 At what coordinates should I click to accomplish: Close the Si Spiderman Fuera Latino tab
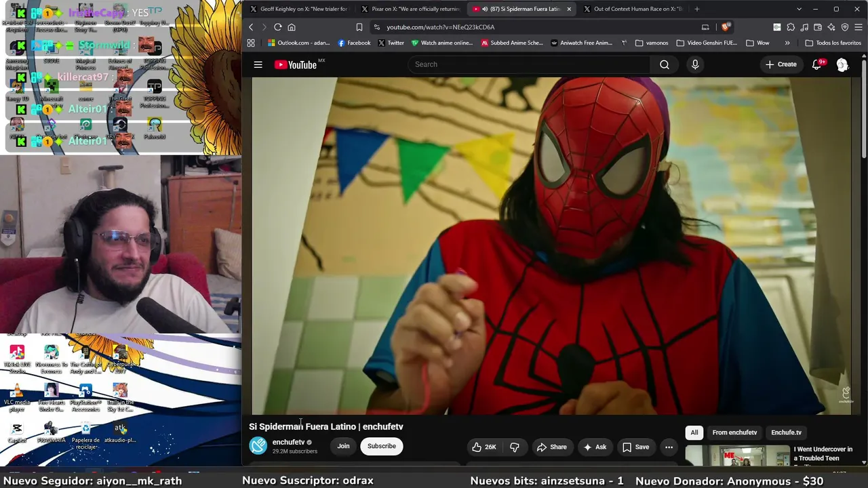569,9
